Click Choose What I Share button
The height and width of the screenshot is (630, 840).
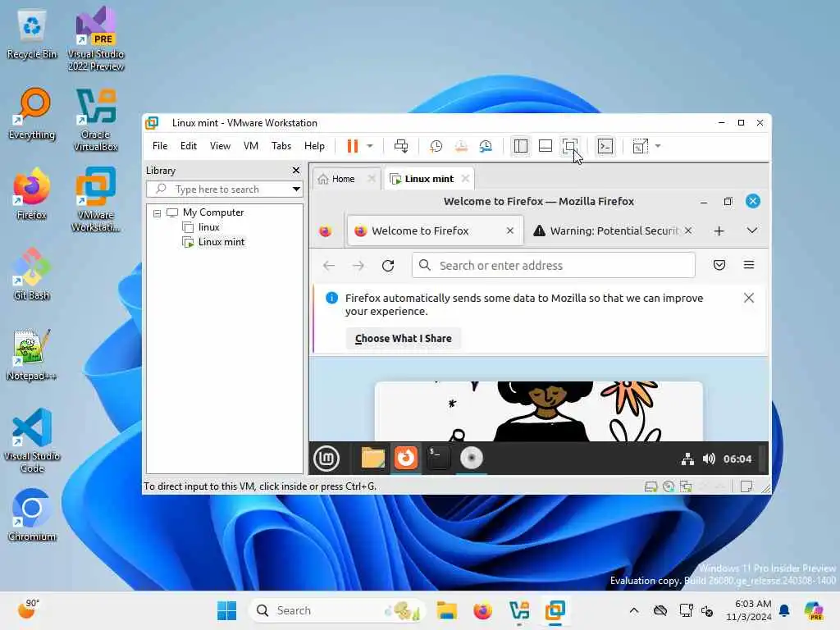point(403,339)
